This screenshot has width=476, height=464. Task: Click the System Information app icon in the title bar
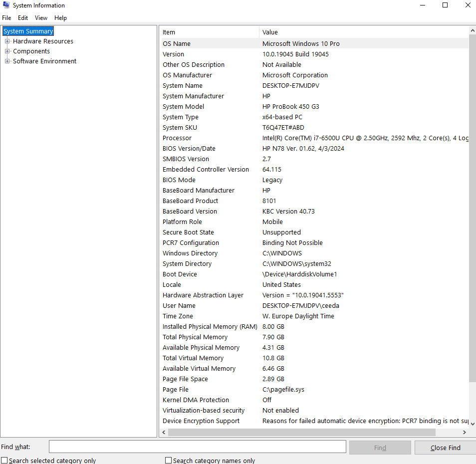click(6, 5)
